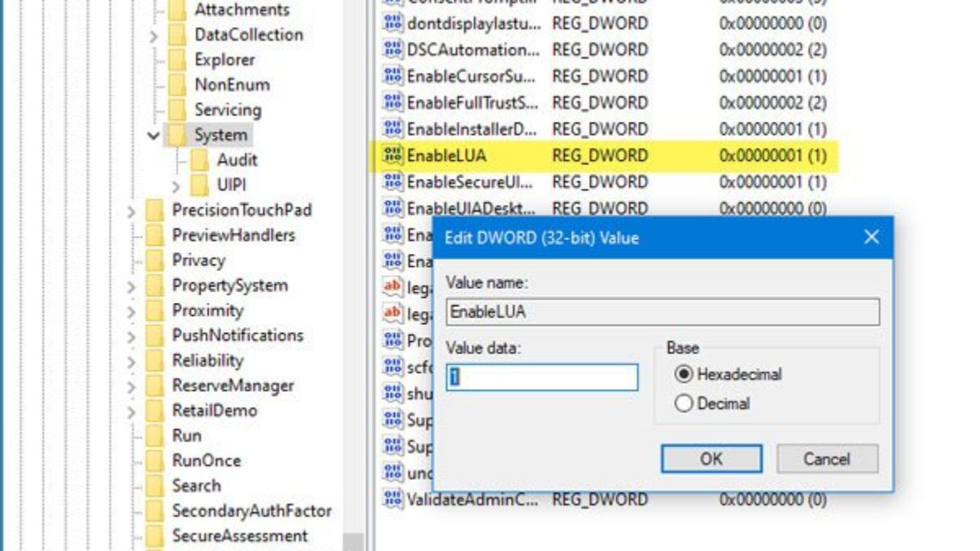Expand the UIPI subfolder
Screen dimensions: 980x551
click(x=176, y=186)
